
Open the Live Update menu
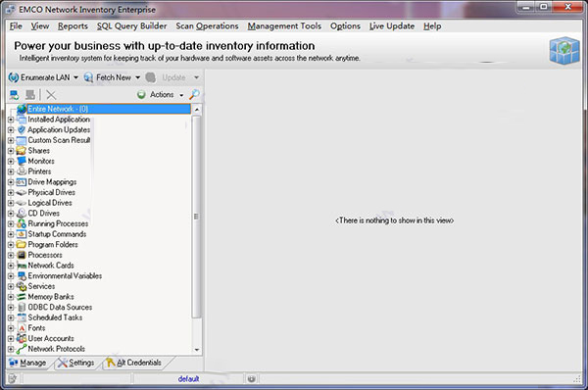(392, 25)
